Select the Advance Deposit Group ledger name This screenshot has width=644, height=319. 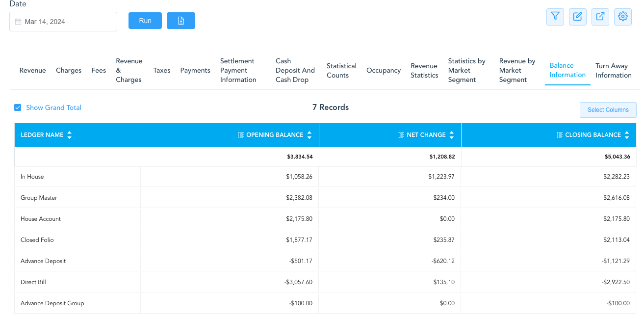pyautogui.click(x=52, y=303)
